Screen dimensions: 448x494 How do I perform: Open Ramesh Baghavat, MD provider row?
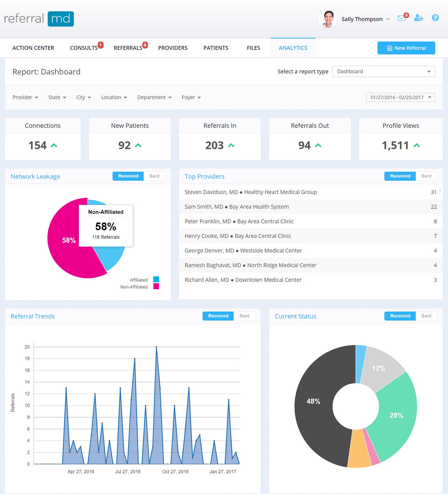(x=311, y=265)
